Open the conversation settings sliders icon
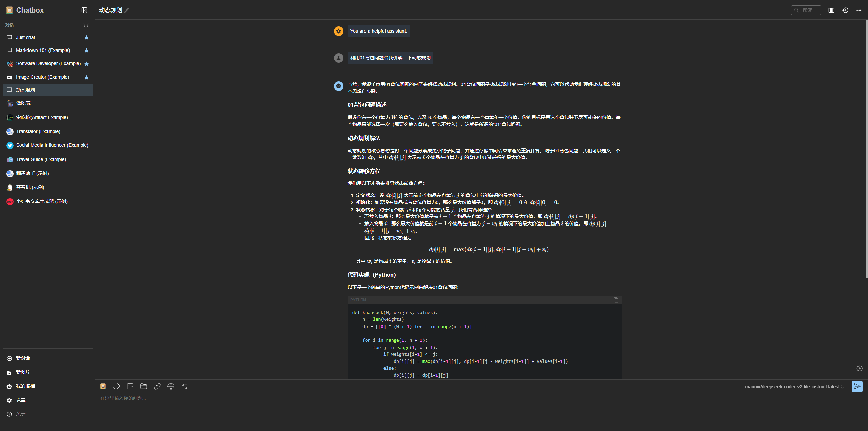The image size is (868, 431). tap(184, 386)
